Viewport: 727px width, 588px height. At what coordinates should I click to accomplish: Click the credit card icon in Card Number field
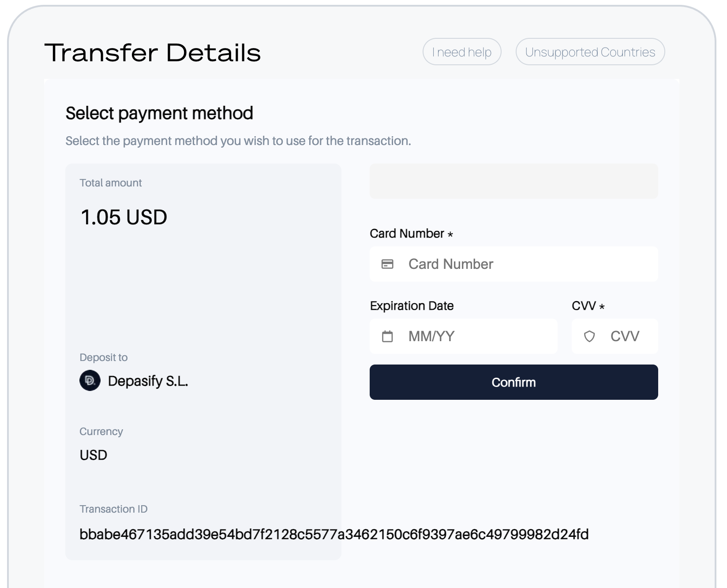(x=387, y=264)
